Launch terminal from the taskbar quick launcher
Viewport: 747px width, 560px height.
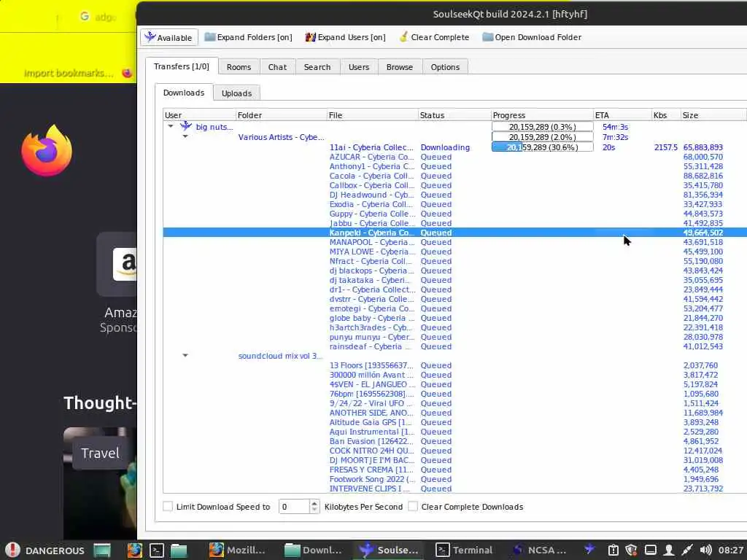click(x=157, y=550)
